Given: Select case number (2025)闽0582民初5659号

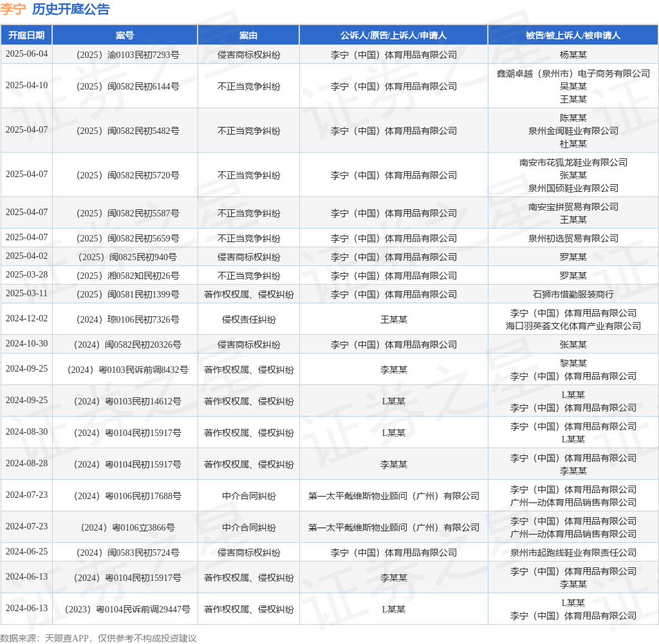Looking at the screenshot, I should tap(128, 238).
